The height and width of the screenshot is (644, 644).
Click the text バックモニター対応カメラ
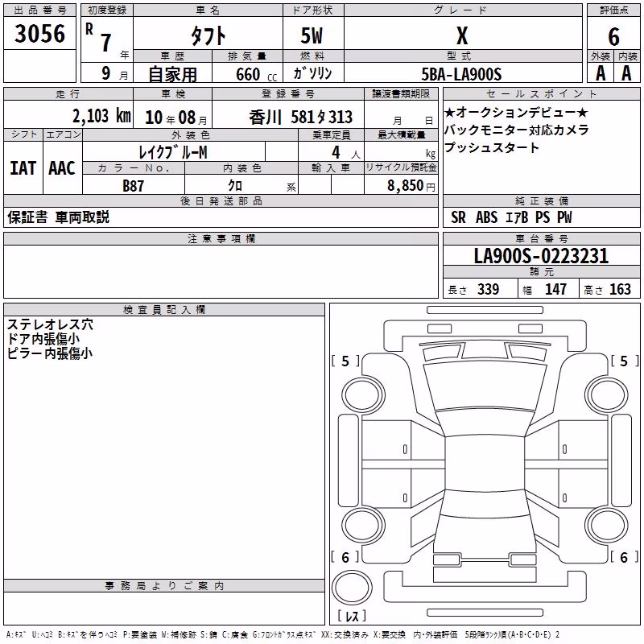517,130
